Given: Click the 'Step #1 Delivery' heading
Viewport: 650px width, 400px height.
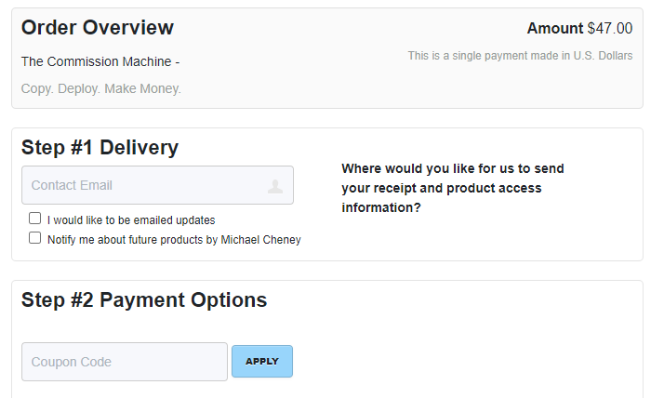Looking at the screenshot, I should pos(100,148).
